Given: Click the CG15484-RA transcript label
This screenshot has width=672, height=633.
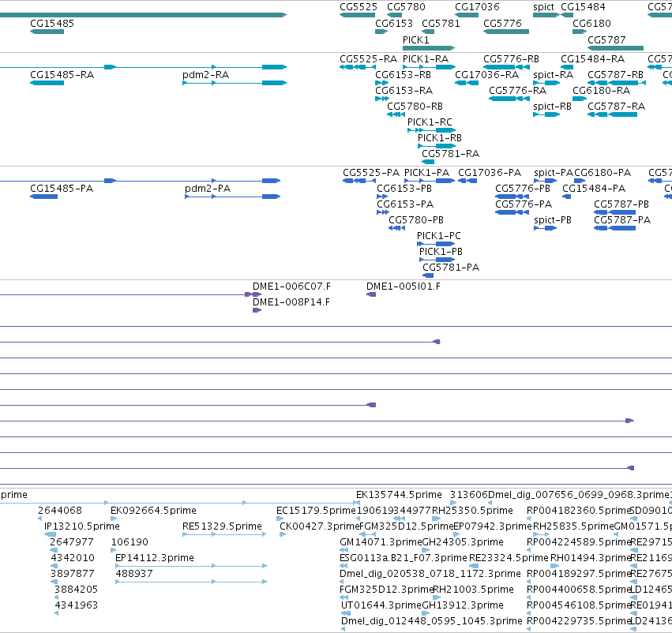Looking at the screenshot, I should tap(593, 58).
